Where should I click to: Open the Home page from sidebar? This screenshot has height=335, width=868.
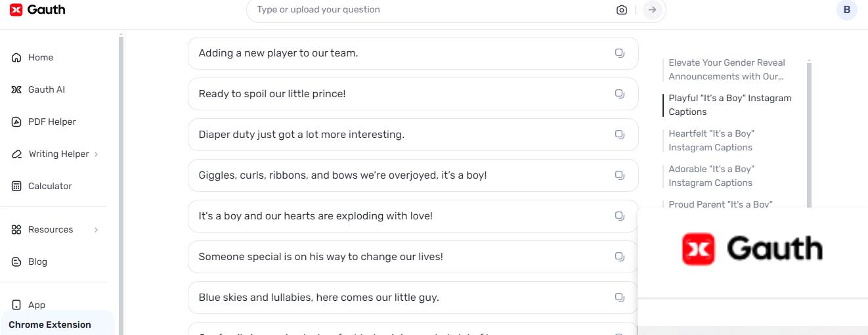coord(40,58)
